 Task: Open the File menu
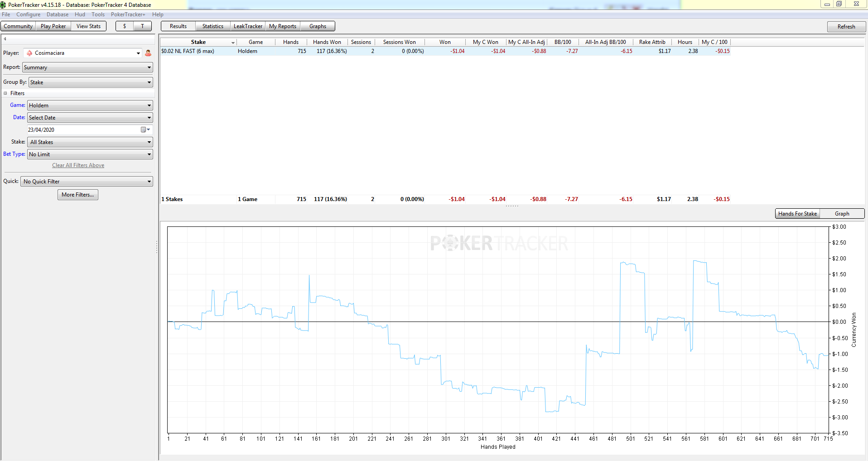point(6,14)
